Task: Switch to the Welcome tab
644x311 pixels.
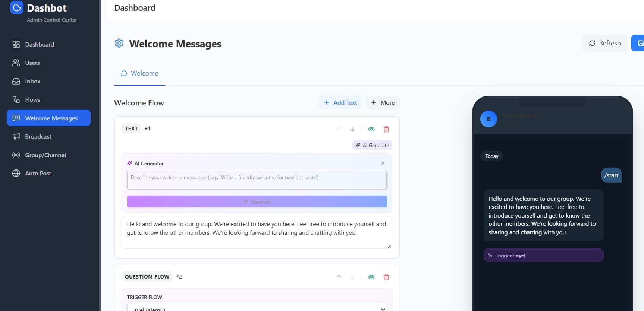Action: [139, 73]
